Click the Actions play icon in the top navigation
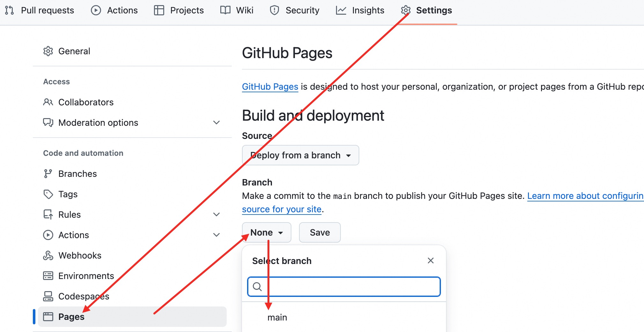This screenshot has width=644, height=332. pyautogui.click(x=96, y=11)
